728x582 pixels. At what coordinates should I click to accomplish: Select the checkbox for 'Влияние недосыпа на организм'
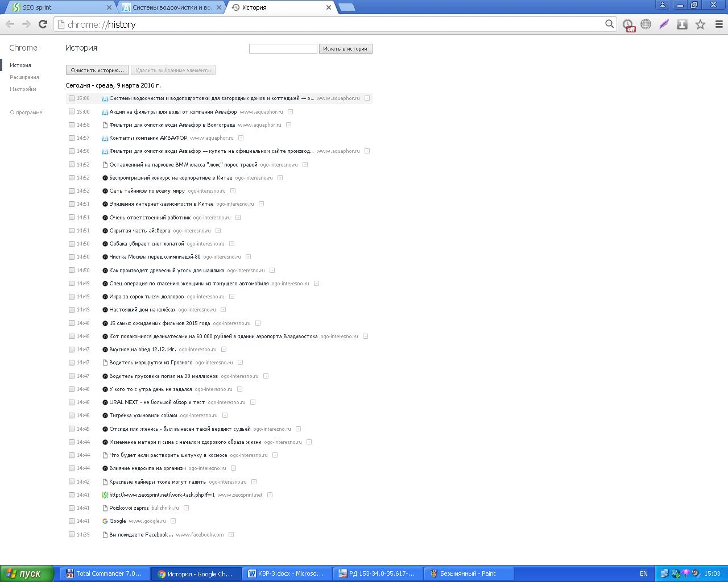pos(72,468)
